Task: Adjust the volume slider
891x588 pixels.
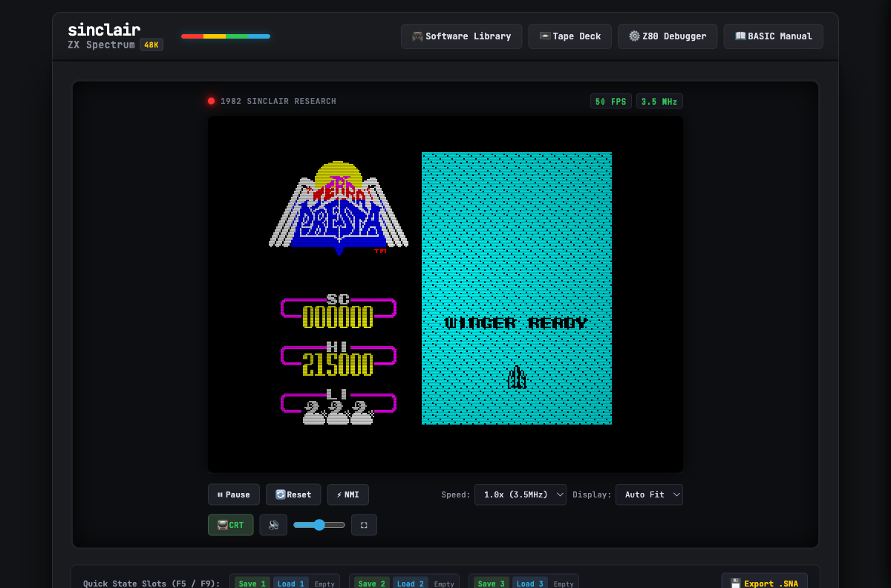Action: (319, 525)
